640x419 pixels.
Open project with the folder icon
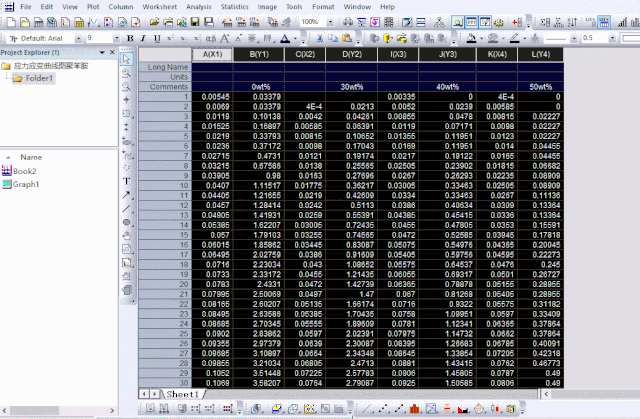(154, 22)
